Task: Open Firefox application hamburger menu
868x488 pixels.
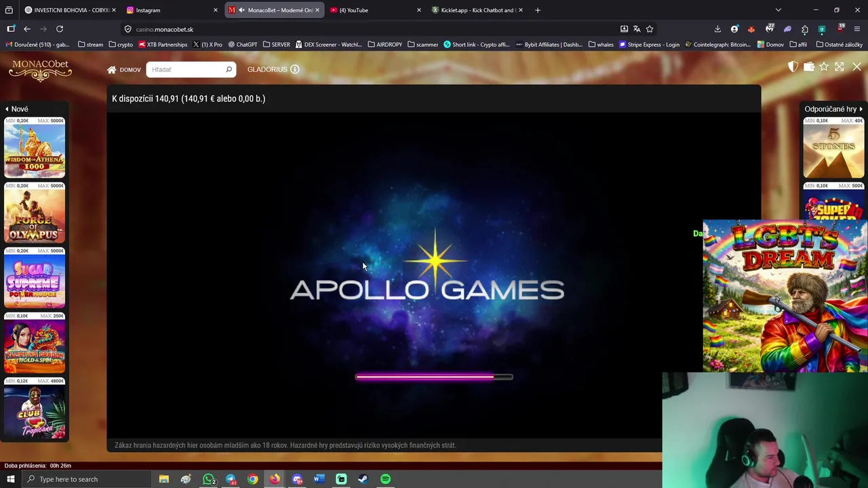Action: coord(857,29)
